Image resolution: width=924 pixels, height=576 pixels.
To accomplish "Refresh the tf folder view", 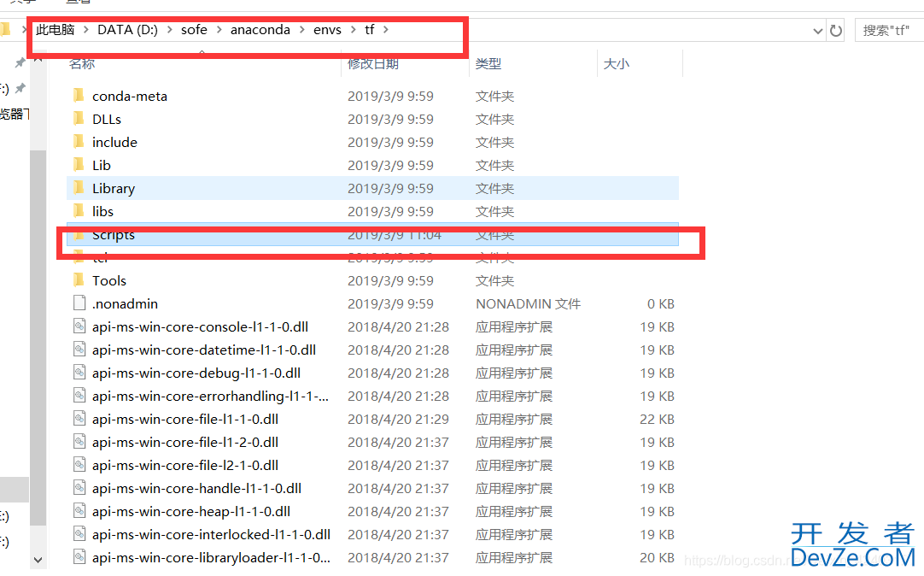I will coord(835,31).
